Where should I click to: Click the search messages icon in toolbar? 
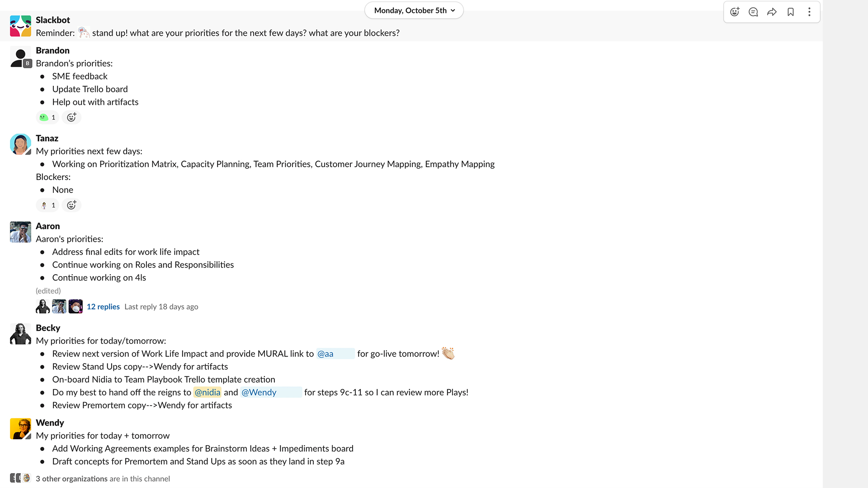coord(753,11)
